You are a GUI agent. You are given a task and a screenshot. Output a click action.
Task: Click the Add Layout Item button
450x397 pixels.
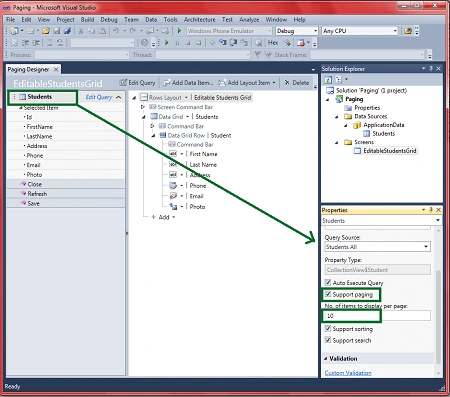coord(247,83)
